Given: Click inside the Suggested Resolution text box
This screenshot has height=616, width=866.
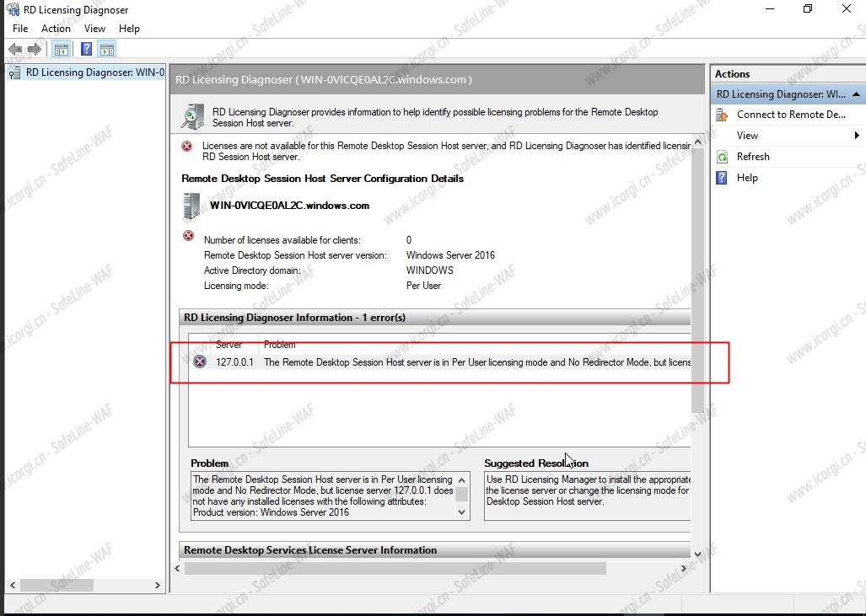Looking at the screenshot, I should point(587,495).
